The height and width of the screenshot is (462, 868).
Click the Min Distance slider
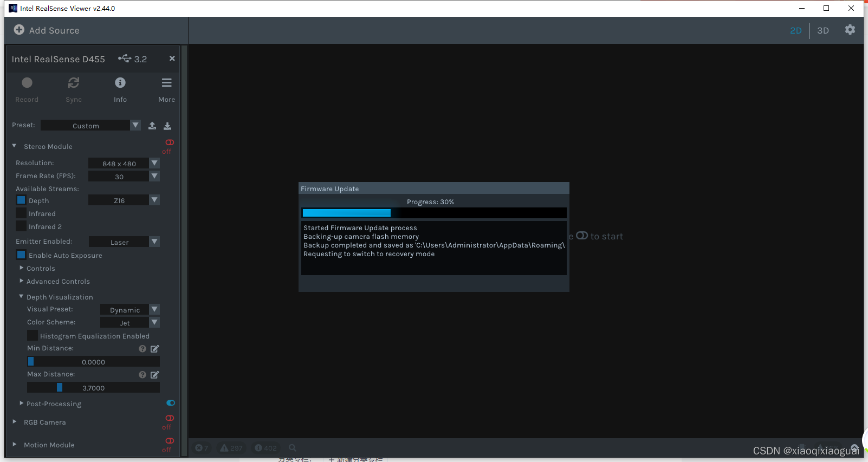pos(93,362)
